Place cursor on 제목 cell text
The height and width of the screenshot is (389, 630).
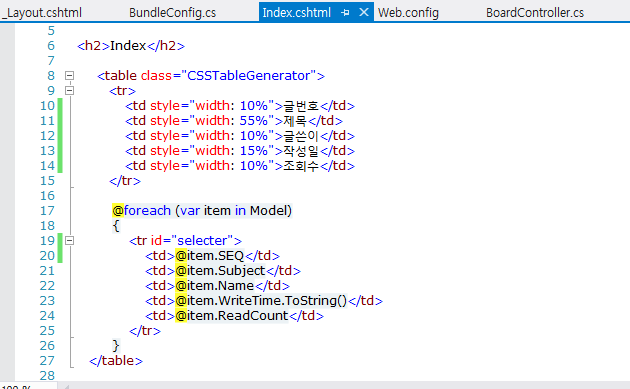click(295, 121)
